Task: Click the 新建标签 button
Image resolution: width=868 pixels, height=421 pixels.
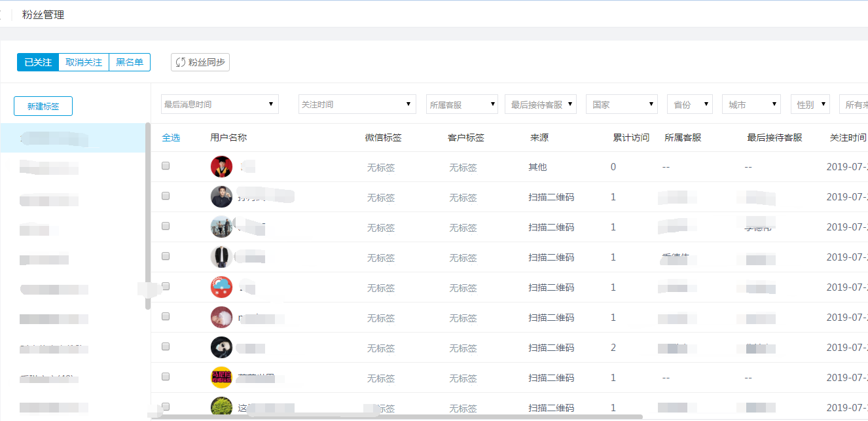Action: 43,106
